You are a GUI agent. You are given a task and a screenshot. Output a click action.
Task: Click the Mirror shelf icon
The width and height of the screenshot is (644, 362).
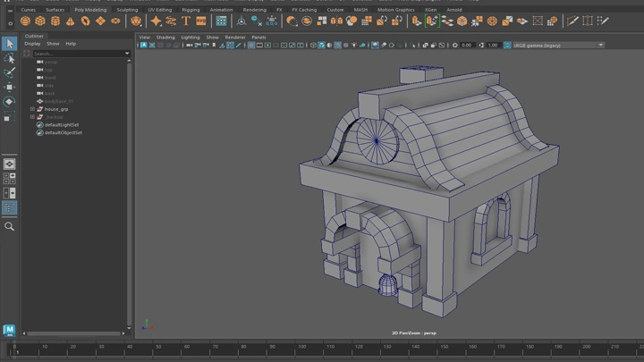pyautogui.click(x=337, y=21)
